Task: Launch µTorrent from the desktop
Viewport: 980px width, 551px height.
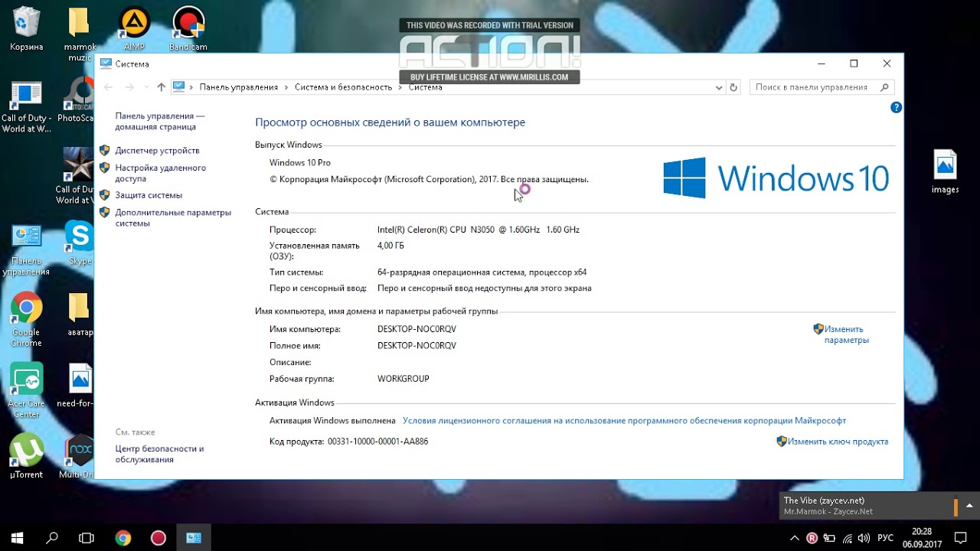Action: [26, 456]
